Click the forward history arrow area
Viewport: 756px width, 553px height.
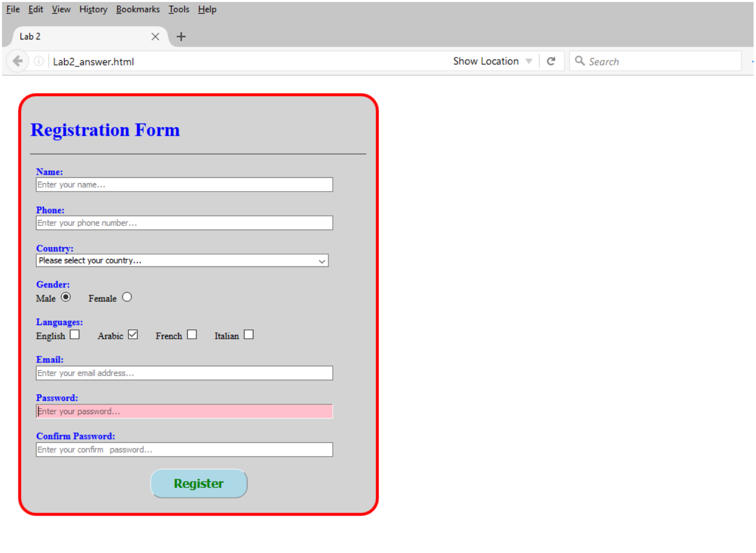31,61
